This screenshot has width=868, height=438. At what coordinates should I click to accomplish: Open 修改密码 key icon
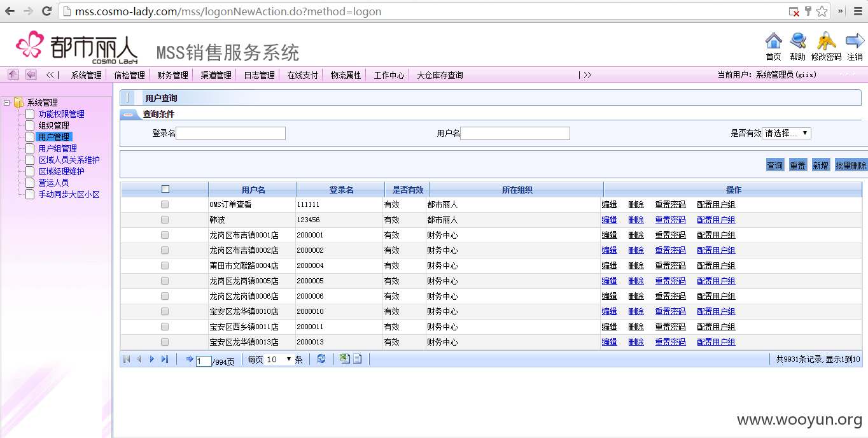pos(826,41)
